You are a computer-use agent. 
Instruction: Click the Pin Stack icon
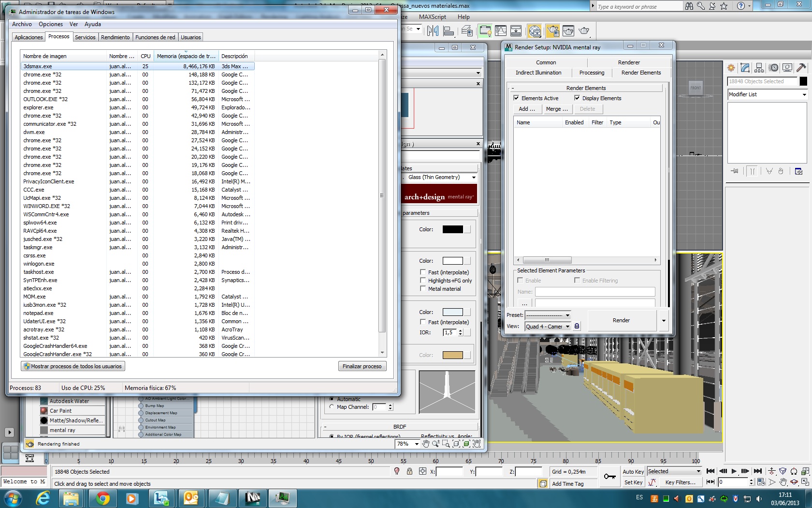pos(735,171)
